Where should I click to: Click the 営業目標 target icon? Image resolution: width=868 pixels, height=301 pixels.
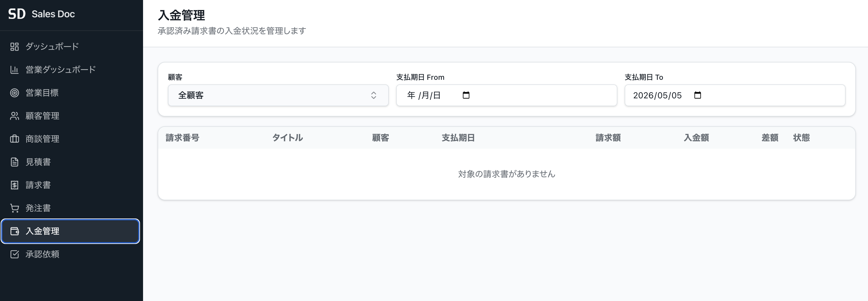tap(15, 93)
